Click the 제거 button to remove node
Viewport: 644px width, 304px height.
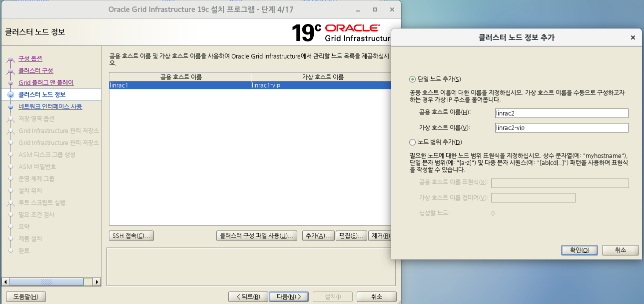tap(379, 235)
